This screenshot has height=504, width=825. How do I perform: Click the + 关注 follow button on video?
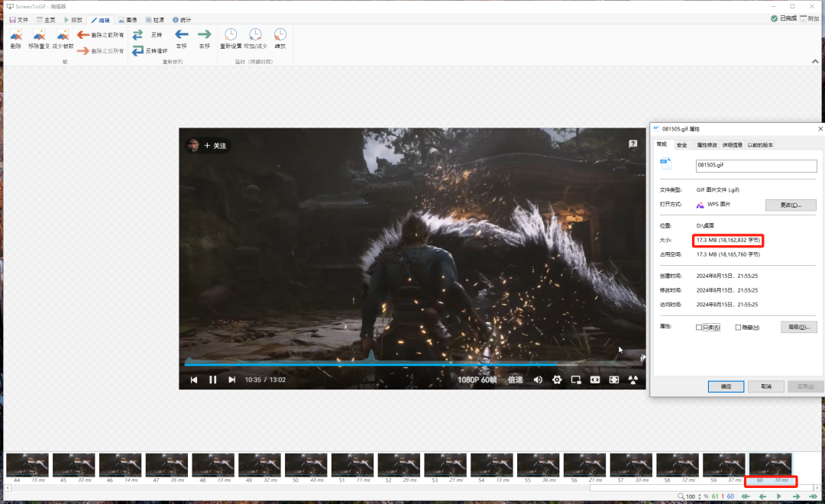pyautogui.click(x=215, y=146)
